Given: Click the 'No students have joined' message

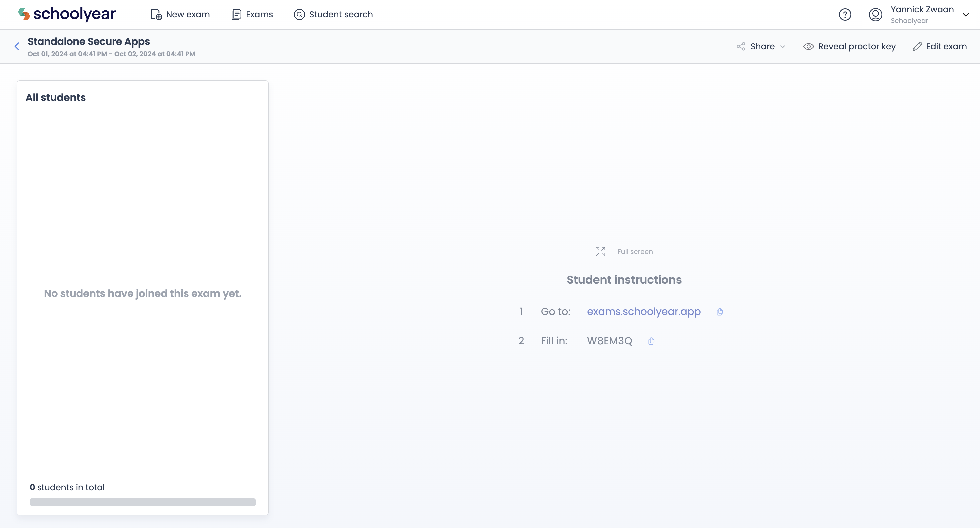Looking at the screenshot, I should [x=143, y=293].
